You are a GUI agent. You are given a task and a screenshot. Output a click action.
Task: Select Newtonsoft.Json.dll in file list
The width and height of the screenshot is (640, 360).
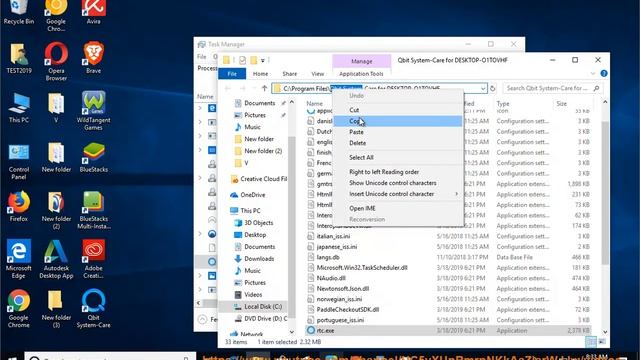tap(342, 289)
